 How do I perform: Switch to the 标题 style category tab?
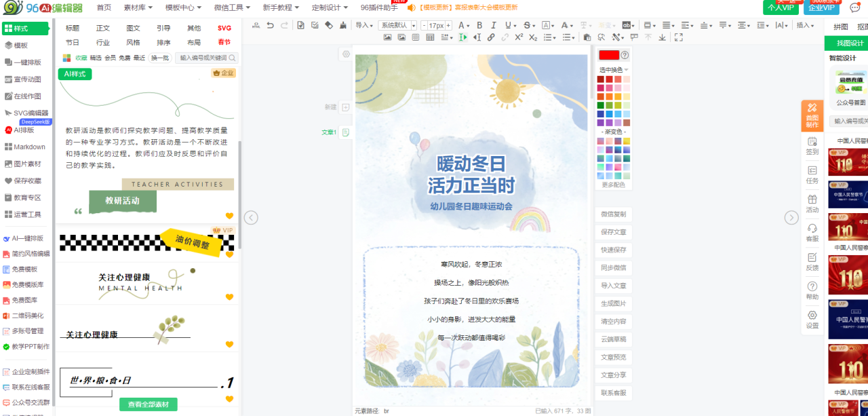(x=73, y=28)
